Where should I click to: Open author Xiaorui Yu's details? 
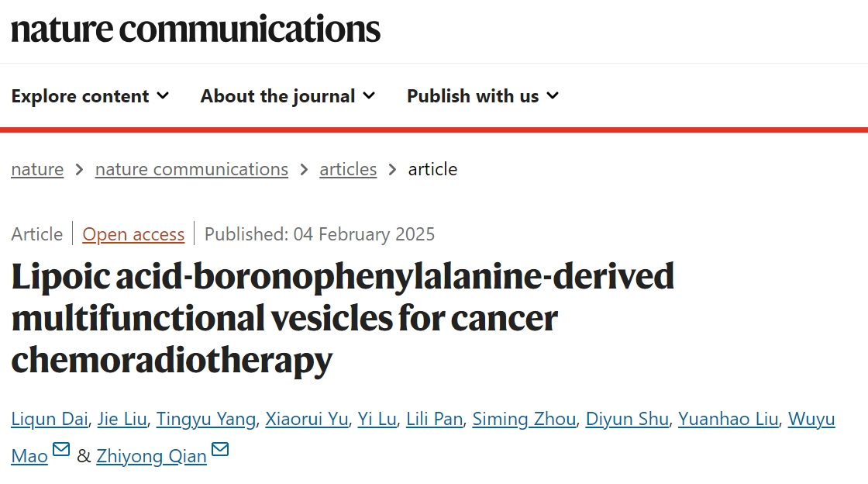coord(307,420)
